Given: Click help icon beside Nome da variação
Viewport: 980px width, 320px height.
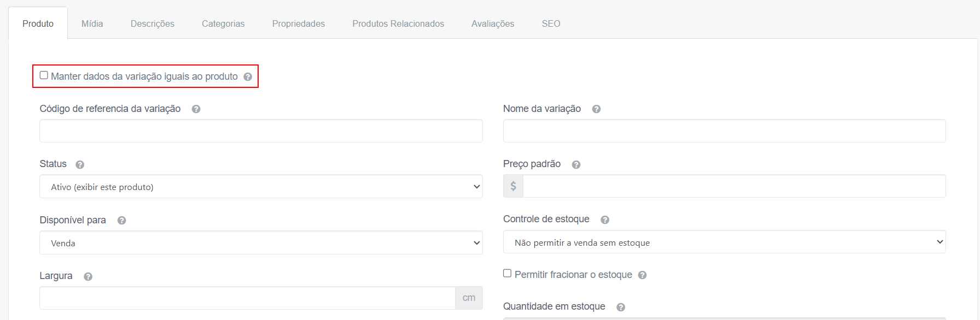Looking at the screenshot, I should 596,109.
